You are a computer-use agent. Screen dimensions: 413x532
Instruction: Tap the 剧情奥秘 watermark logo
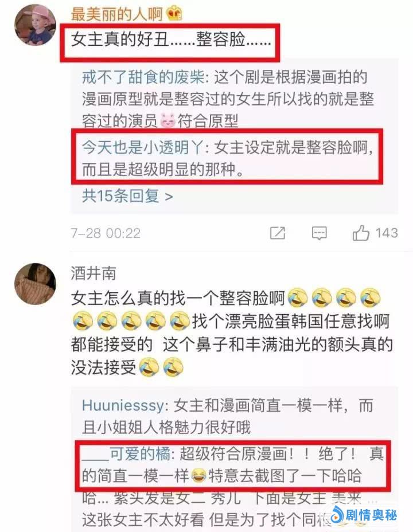(363, 515)
